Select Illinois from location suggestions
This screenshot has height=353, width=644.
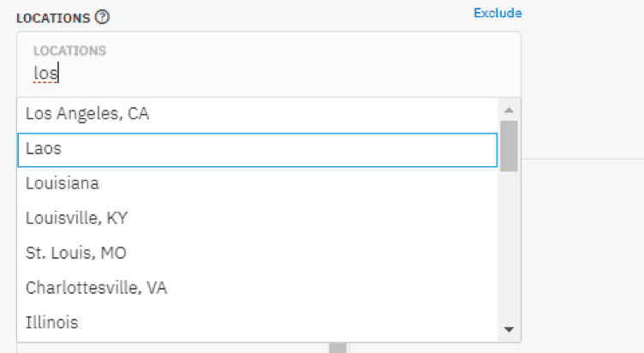(257, 323)
